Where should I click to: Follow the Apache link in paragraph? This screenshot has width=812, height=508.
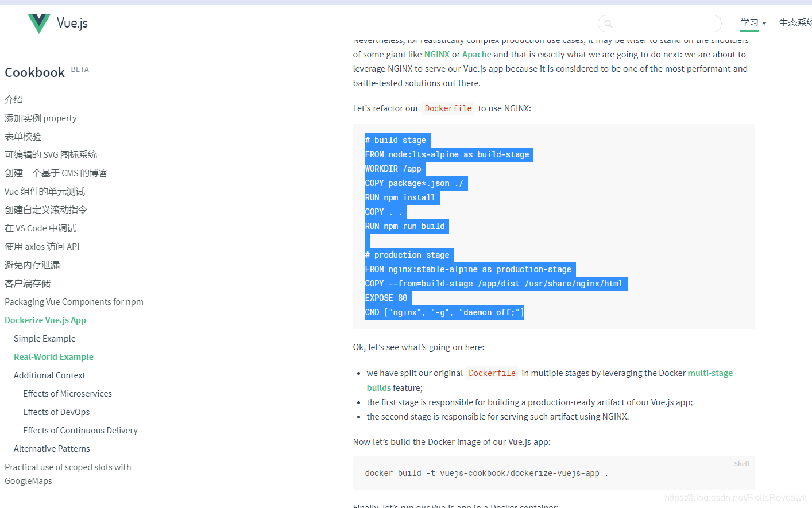[477, 55]
